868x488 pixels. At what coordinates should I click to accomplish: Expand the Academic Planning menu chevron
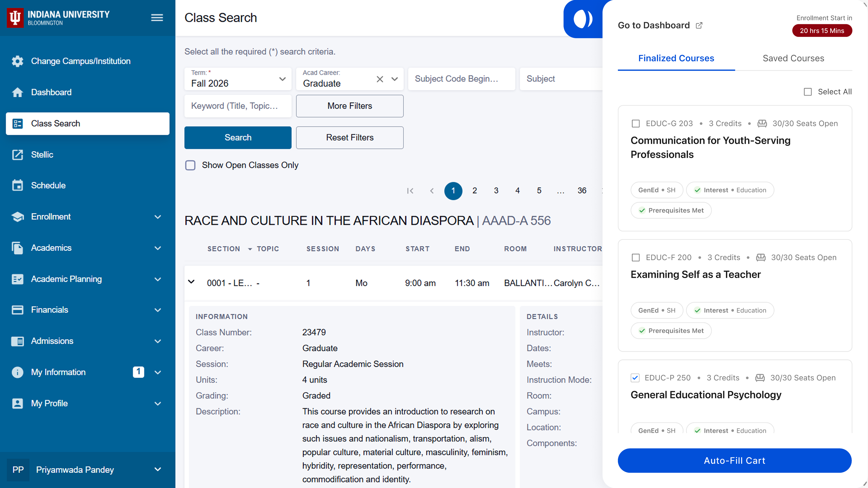[x=158, y=279]
